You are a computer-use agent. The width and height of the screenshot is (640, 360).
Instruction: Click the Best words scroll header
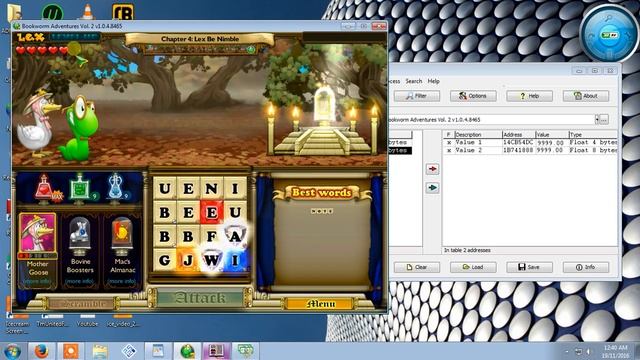click(x=321, y=193)
